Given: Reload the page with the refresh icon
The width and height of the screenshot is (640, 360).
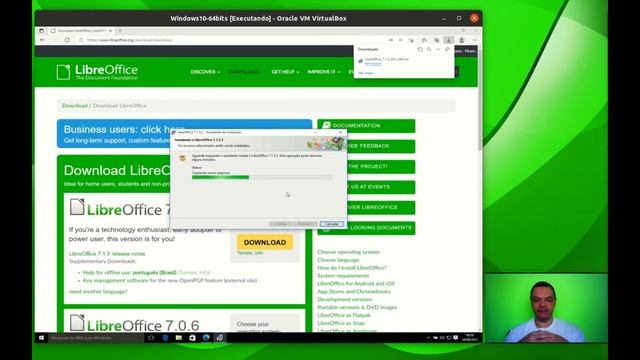Looking at the screenshot, I should (67, 40).
